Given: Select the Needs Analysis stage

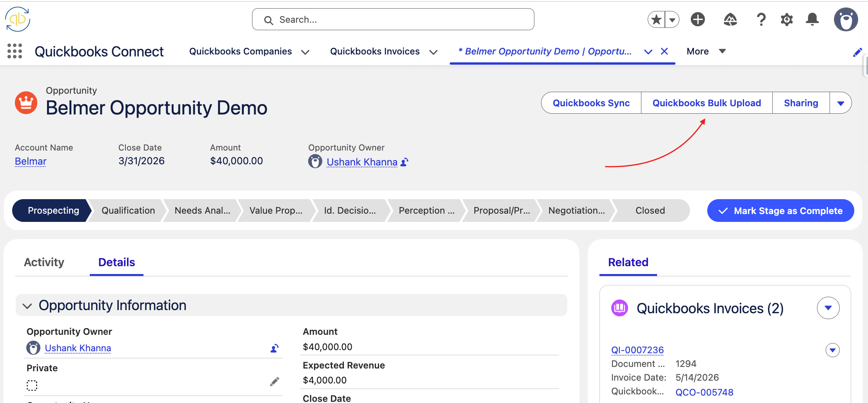Looking at the screenshot, I should (x=202, y=211).
